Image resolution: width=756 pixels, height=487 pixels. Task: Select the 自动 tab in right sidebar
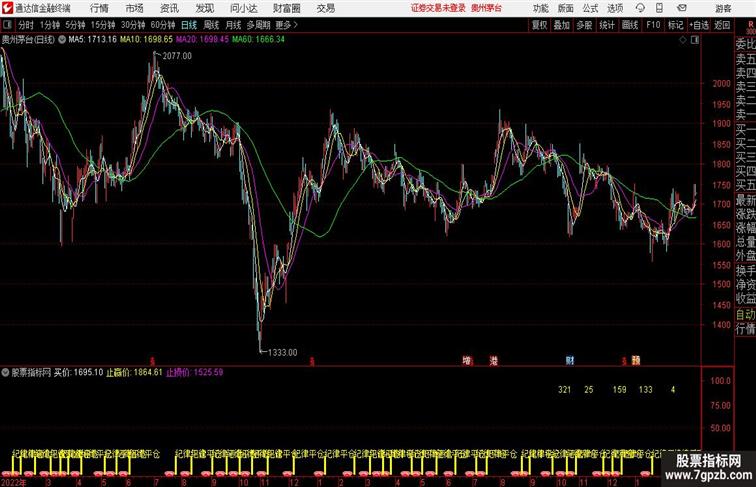tap(745, 314)
